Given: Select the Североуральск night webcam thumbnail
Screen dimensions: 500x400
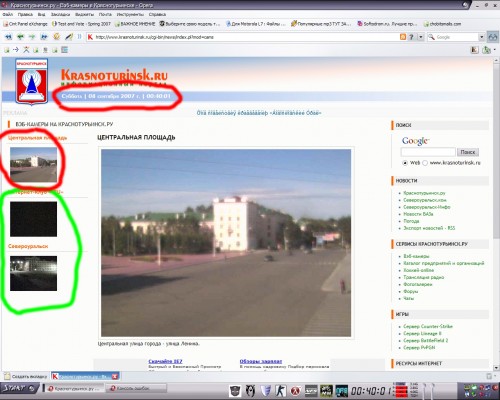Looking at the screenshot, I should click(33, 273).
